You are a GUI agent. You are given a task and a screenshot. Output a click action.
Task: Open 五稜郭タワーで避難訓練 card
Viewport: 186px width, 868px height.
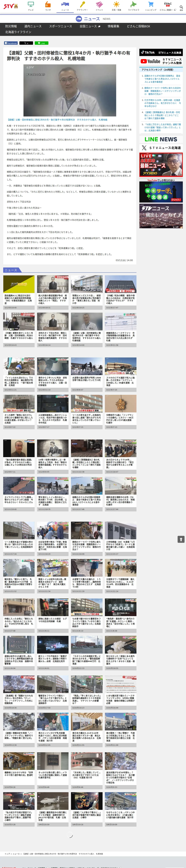coord(121,576)
